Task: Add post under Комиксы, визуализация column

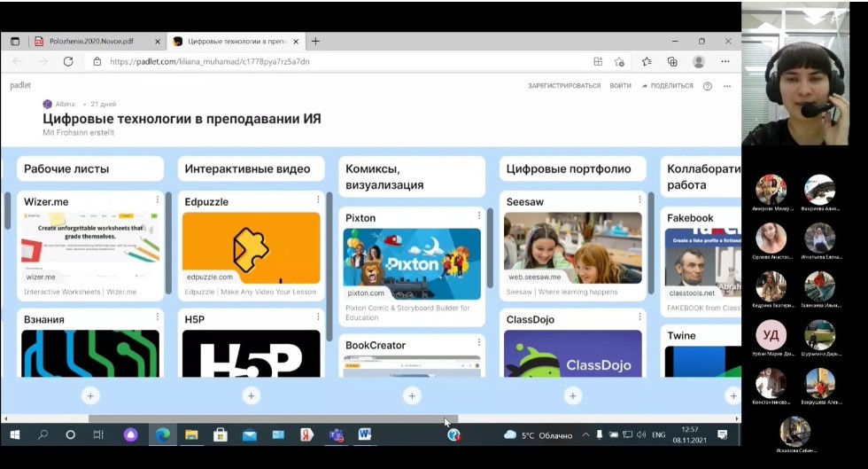Action: [412, 395]
